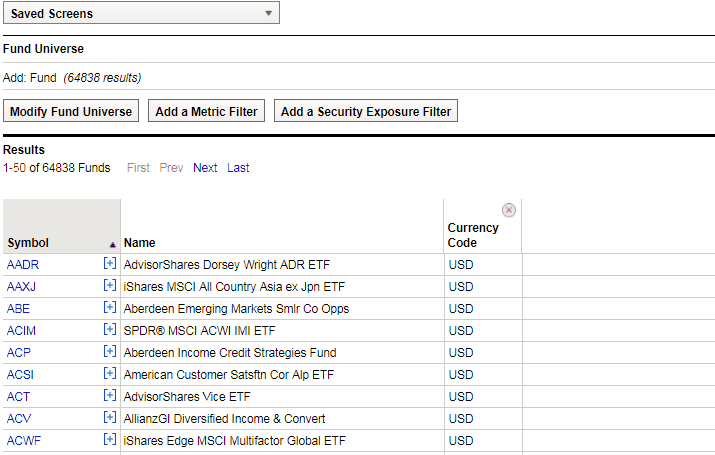Image resolution: width=715 pixels, height=455 pixels.
Task: Click the greyed Prev page link
Action: (x=171, y=168)
